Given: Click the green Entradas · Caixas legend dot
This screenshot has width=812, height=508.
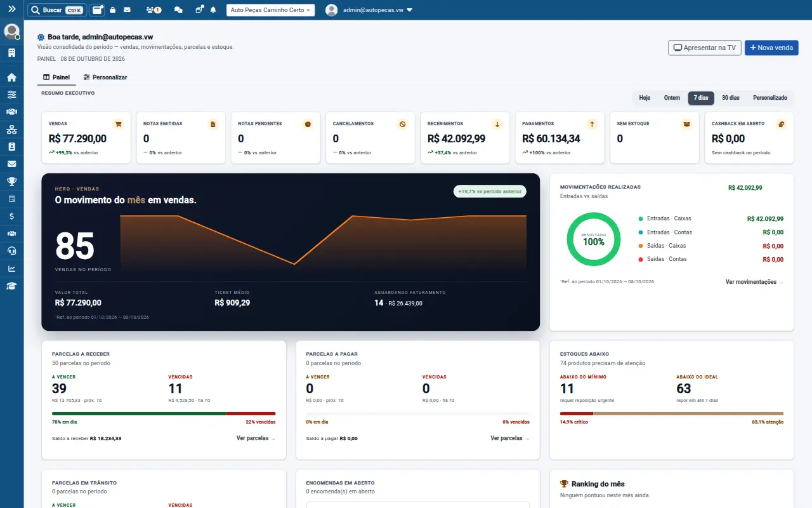Looking at the screenshot, I should coord(641,218).
